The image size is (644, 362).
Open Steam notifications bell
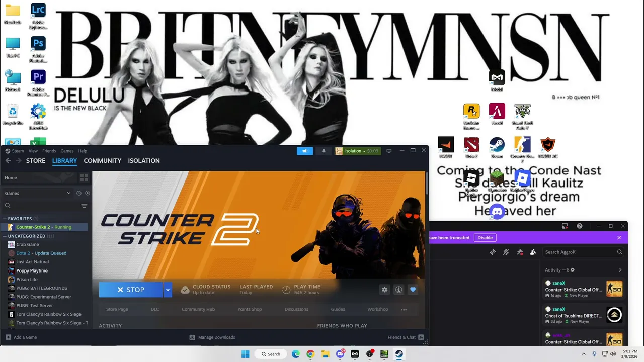324,151
